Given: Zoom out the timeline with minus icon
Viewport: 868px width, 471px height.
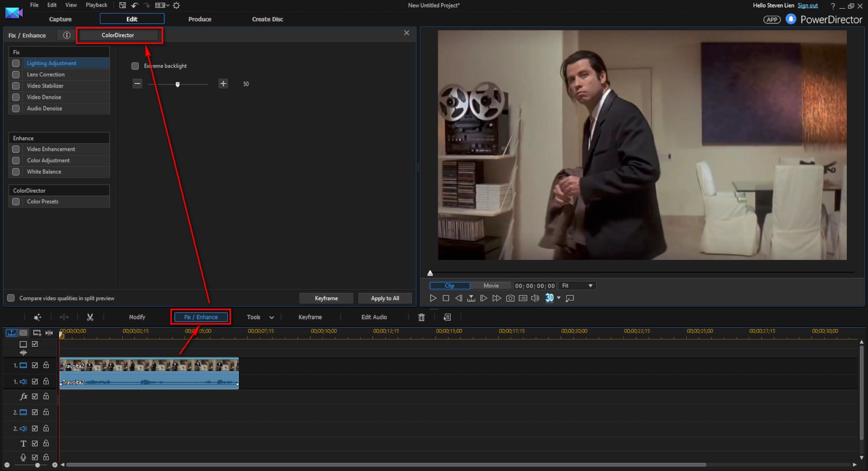Looking at the screenshot, I should (x=7, y=465).
